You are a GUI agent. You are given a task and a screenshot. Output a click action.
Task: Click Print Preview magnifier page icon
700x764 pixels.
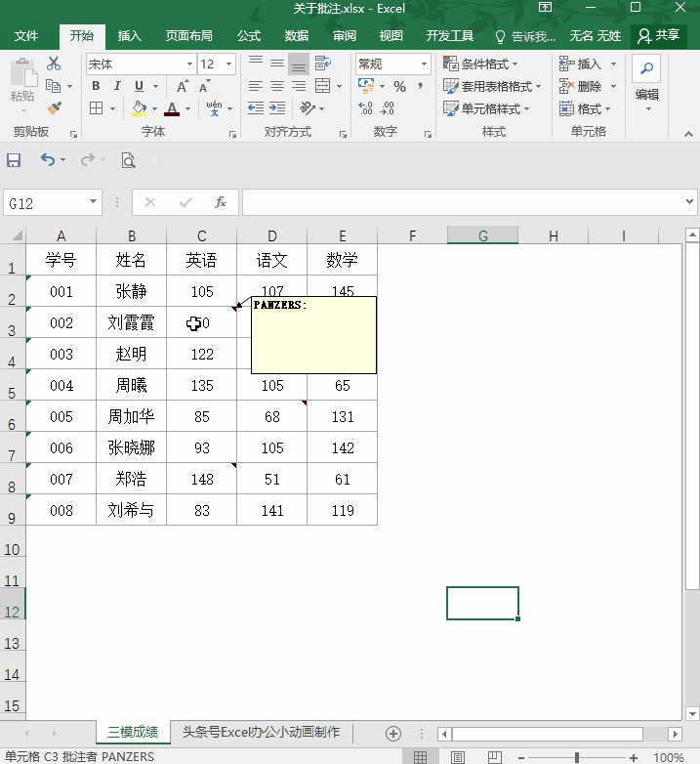[x=128, y=160]
